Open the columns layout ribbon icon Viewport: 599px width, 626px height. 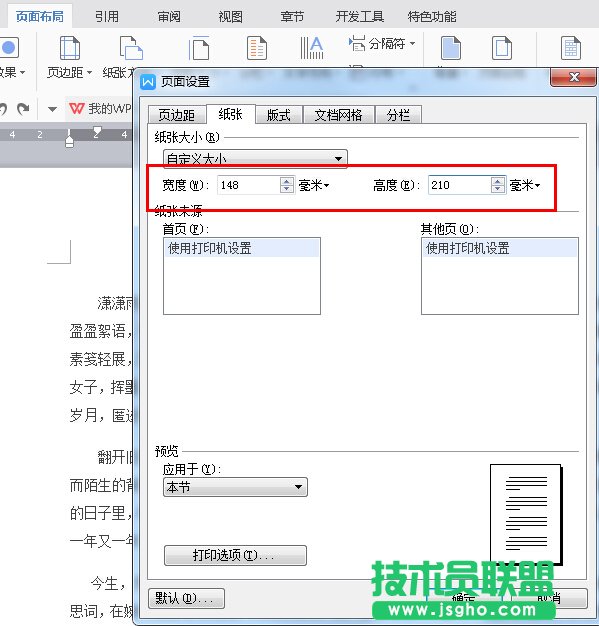tap(256, 48)
